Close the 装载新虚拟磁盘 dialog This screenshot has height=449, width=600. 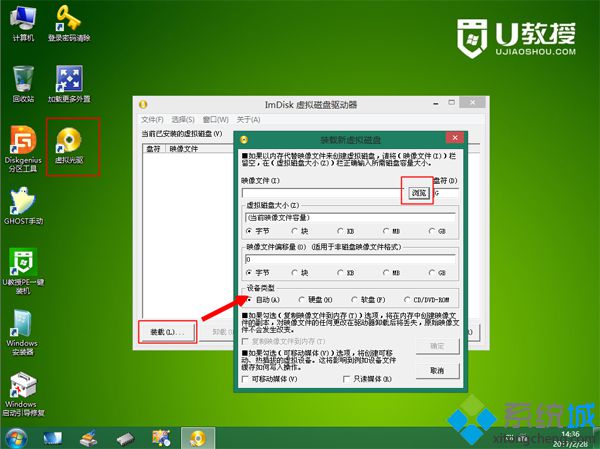tap(455, 137)
